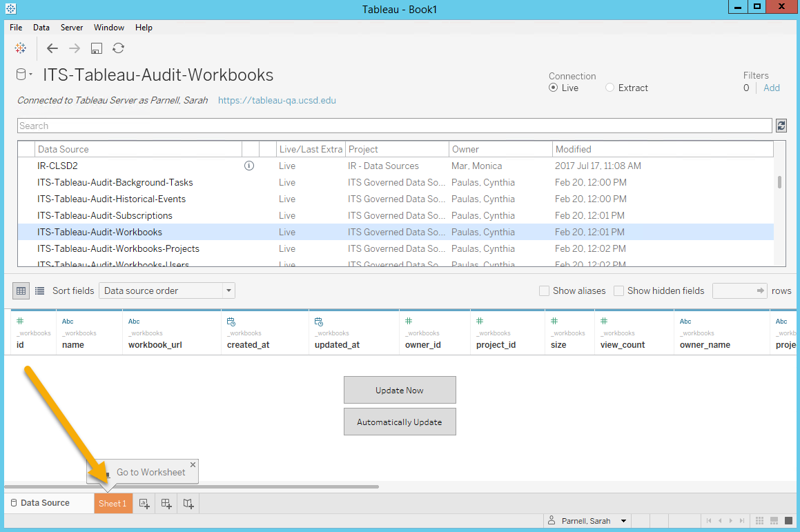Open the data source cylinder menu next to the title
This screenshot has height=532, width=800.
pos(23,75)
